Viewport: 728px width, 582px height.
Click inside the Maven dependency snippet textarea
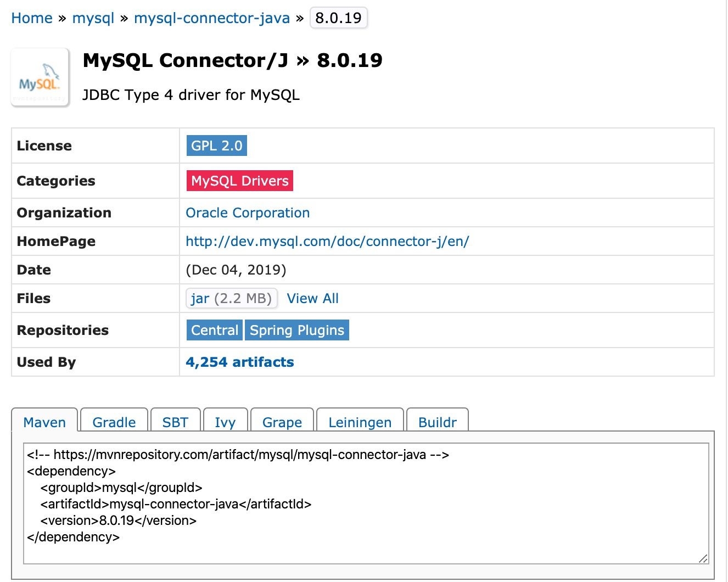pos(366,503)
